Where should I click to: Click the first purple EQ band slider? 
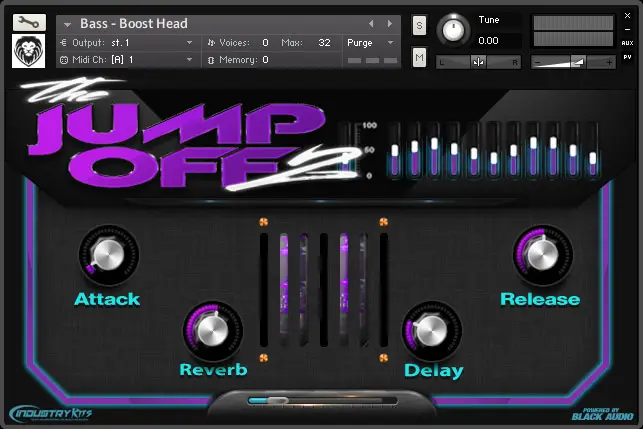(x=395, y=151)
